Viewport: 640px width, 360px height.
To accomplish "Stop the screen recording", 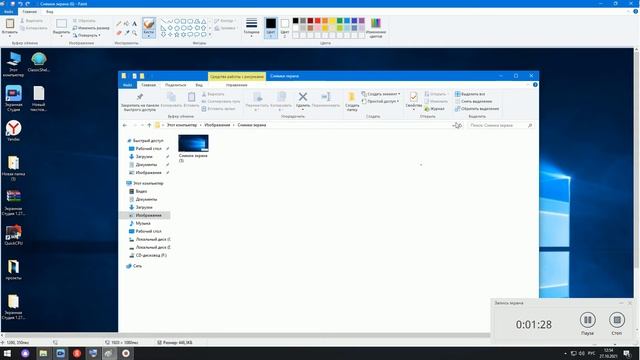I will 617,320.
